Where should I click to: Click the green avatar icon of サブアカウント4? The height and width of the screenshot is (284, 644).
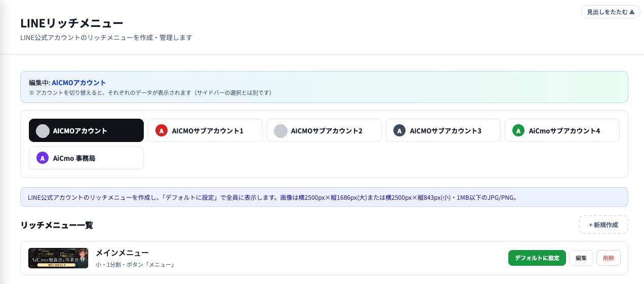pyautogui.click(x=518, y=131)
